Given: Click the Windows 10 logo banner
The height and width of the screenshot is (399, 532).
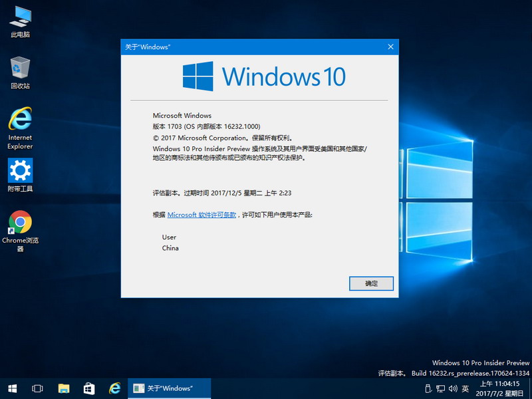Looking at the screenshot, I should click(264, 76).
